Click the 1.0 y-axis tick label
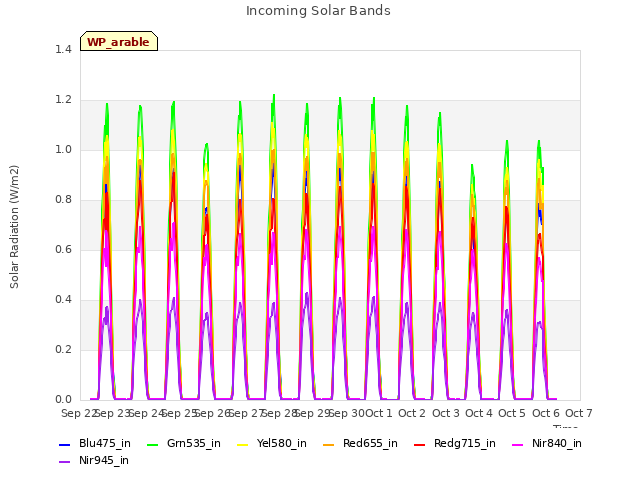Image resolution: width=640 pixels, height=480 pixels. coord(63,149)
